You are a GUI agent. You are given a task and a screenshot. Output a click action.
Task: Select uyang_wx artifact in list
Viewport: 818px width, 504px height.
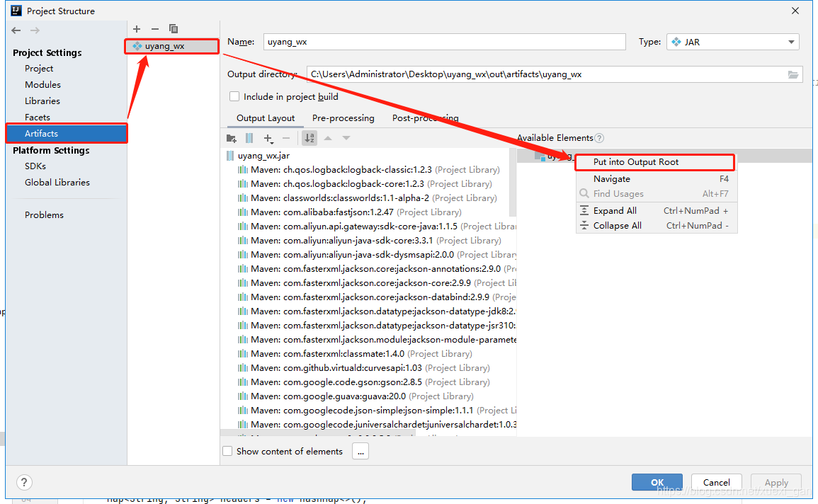172,46
